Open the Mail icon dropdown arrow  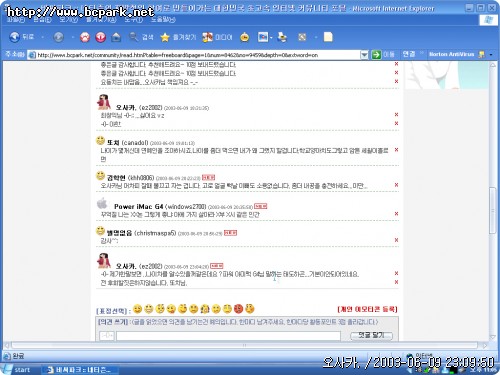pyautogui.click(x=271, y=37)
